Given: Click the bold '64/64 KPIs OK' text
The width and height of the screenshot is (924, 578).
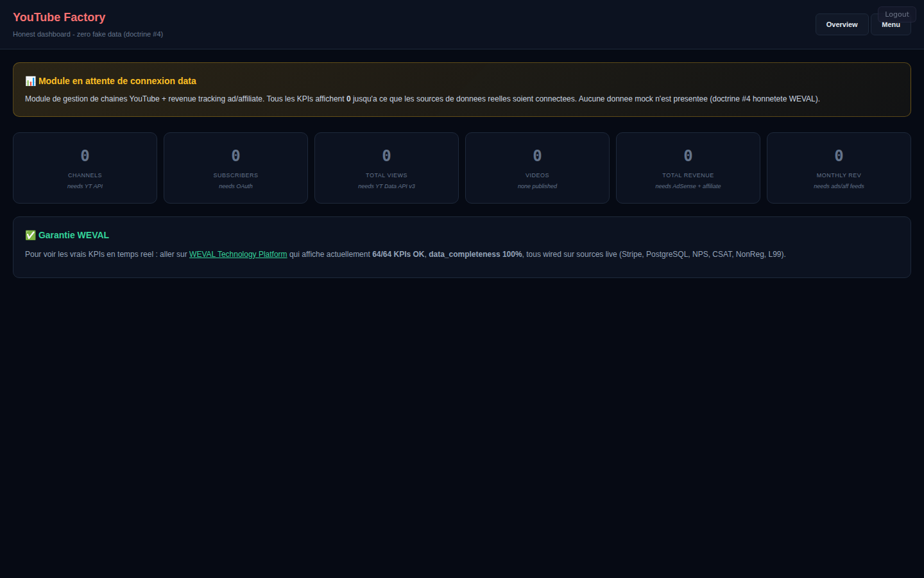Looking at the screenshot, I should click(398, 254).
